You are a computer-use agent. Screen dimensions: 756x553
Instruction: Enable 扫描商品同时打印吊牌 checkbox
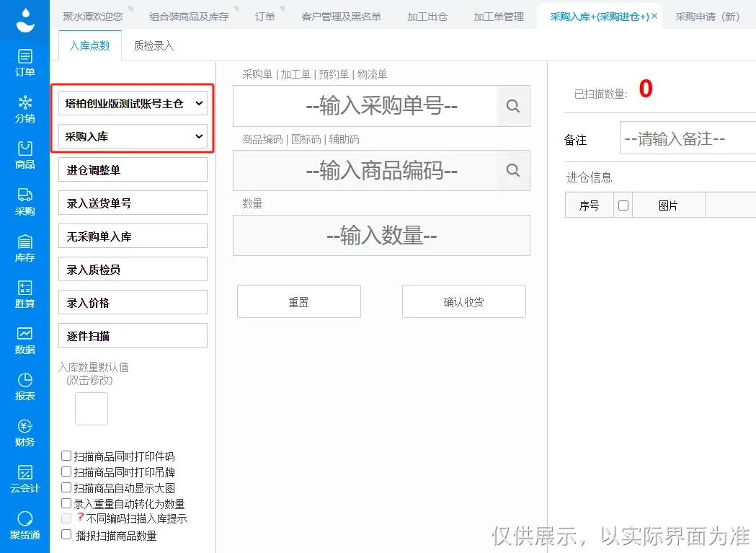pyautogui.click(x=66, y=472)
